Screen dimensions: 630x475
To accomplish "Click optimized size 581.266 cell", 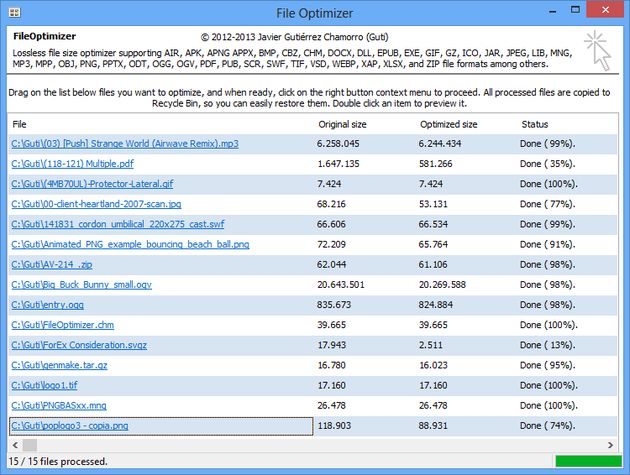I will [436, 164].
